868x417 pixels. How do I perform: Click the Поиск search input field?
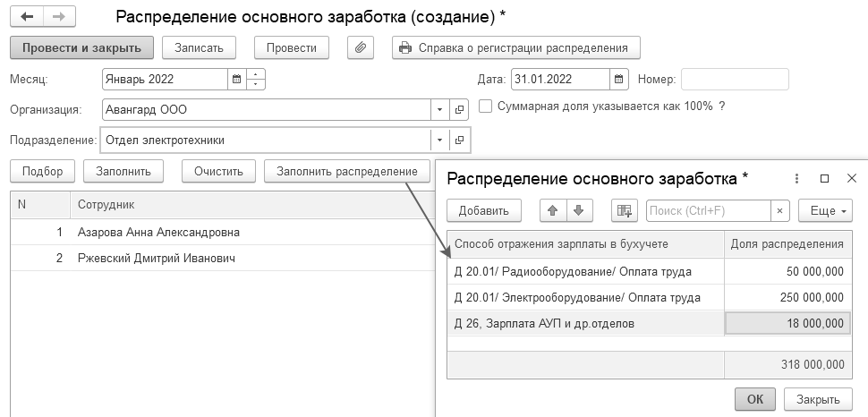point(707,210)
